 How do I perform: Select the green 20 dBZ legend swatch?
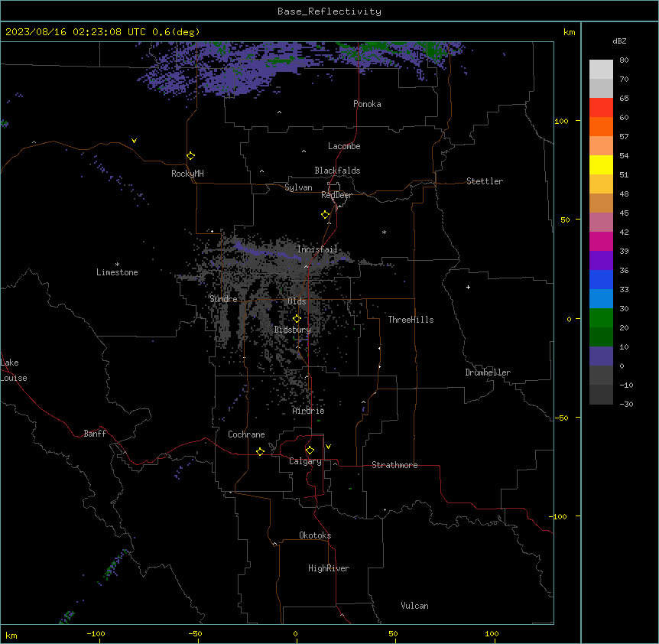click(601, 318)
